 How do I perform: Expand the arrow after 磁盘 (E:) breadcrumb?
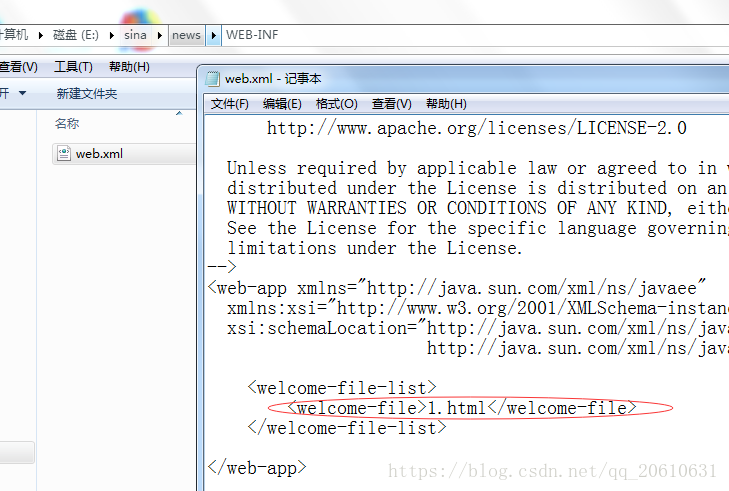pyautogui.click(x=112, y=35)
